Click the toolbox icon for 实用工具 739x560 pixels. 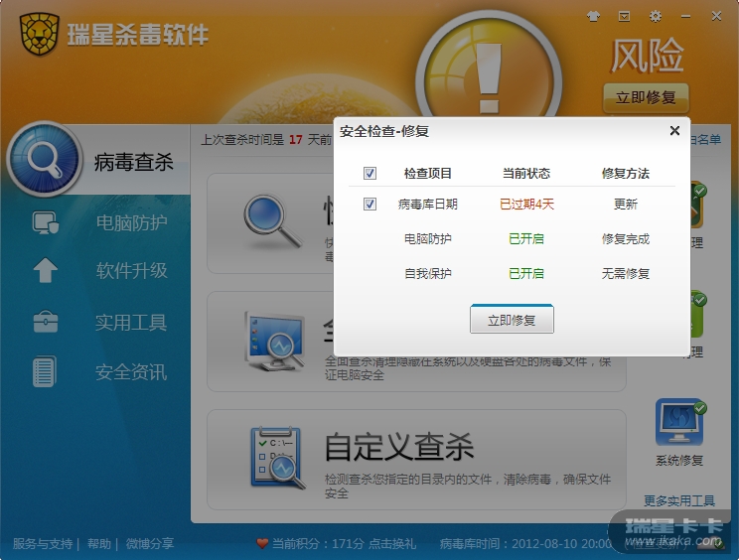tap(46, 322)
